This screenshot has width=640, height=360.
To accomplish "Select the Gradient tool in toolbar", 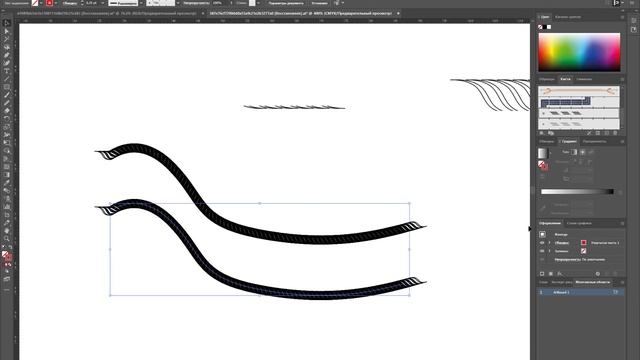I will click(x=7, y=175).
